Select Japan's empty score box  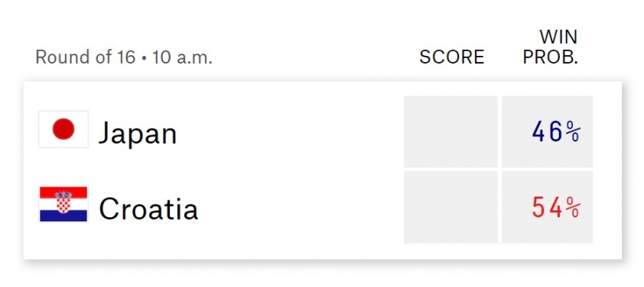pyautogui.click(x=450, y=132)
